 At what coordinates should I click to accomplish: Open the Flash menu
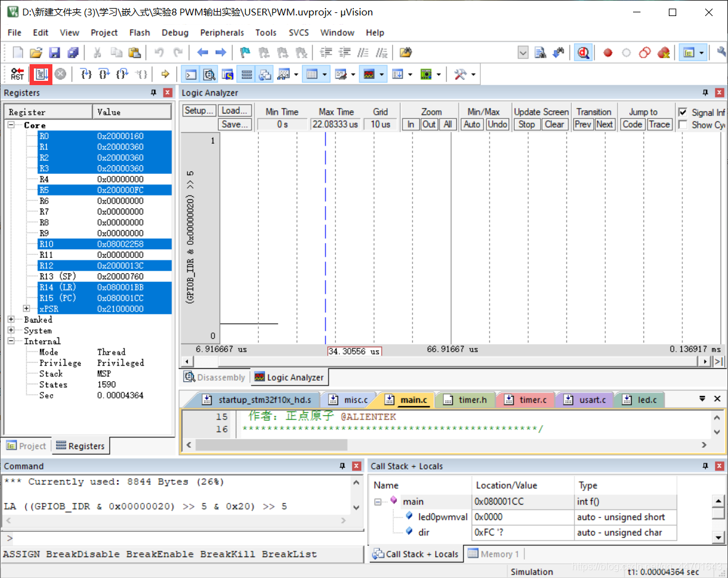click(139, 33)
